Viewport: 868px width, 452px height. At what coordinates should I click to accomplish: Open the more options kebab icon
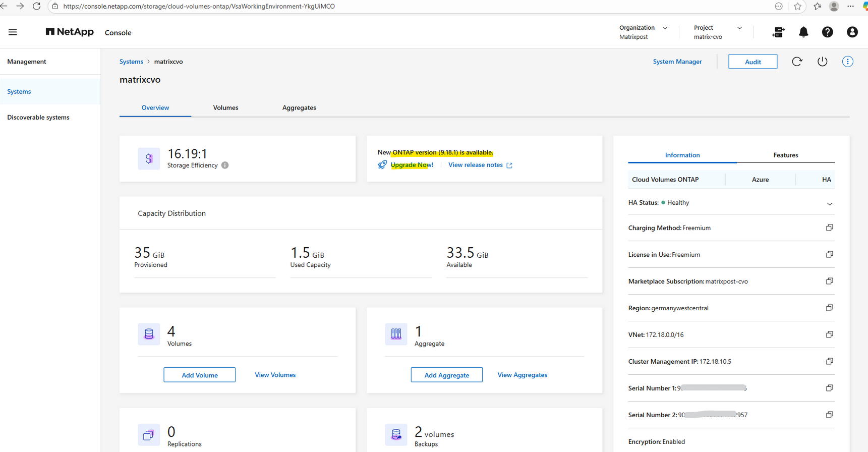click(x=847, y=62)
